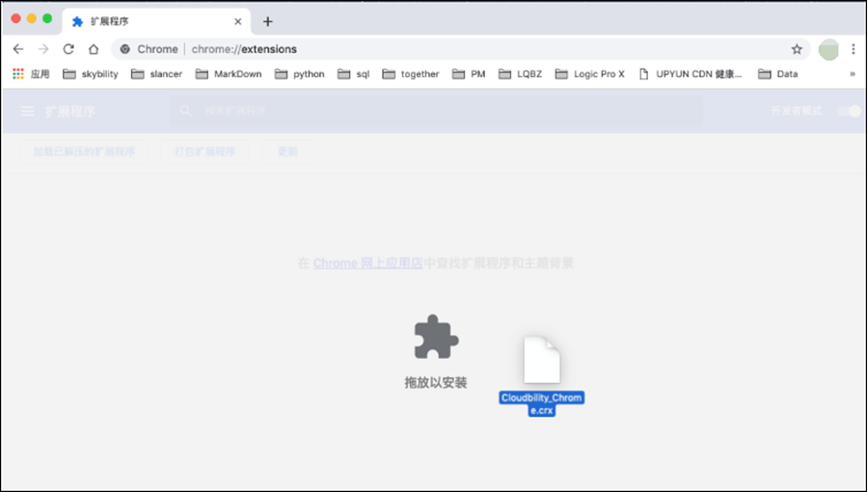
Task: Open the UPYUN CDN bookmark
Action: point(692,74)
